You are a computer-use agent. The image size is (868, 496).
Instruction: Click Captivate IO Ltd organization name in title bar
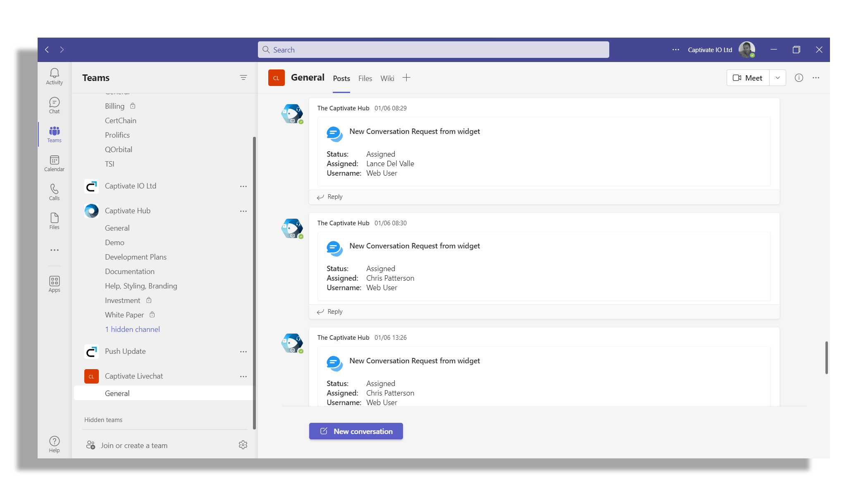(x=710, y=50)
